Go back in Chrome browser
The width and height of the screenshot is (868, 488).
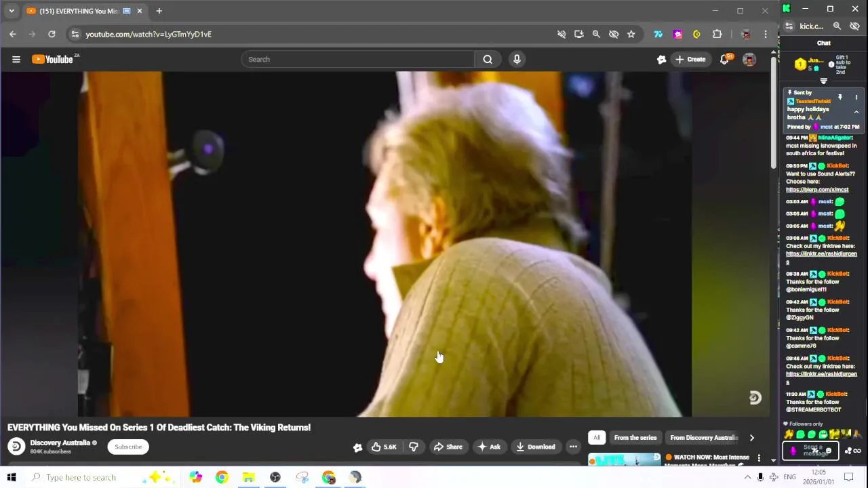(13, 34)
